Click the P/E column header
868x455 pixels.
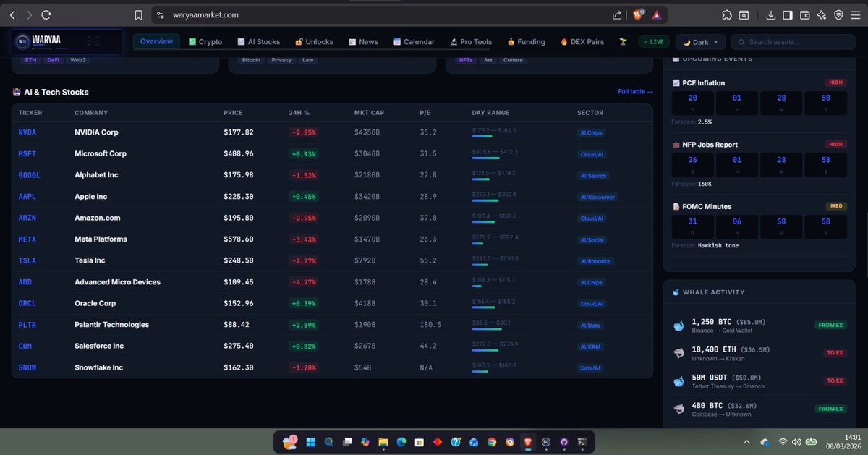tap(425, 113)
